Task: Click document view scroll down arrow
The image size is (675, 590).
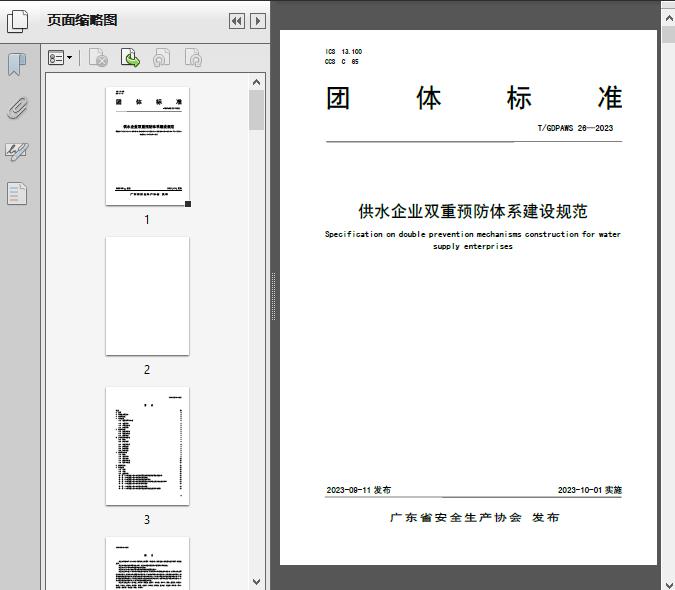Action: tap(669, 583)
